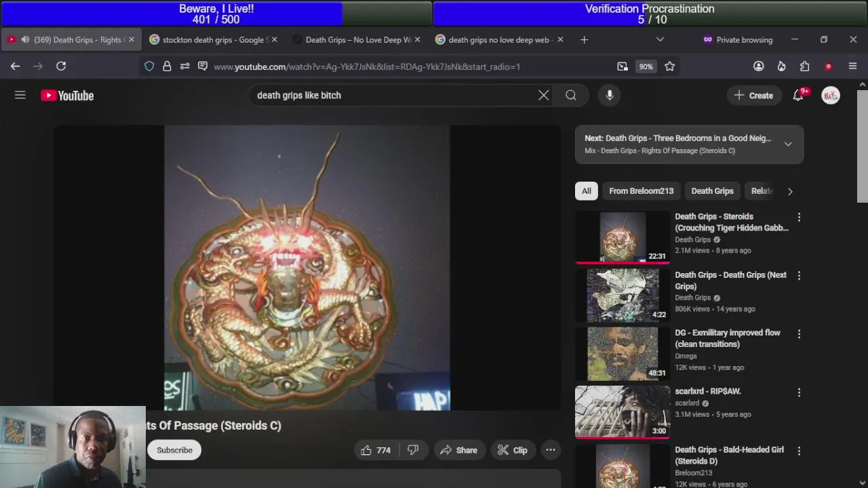
Task: Close the Death Grips Rights tab
Action: 132,40
